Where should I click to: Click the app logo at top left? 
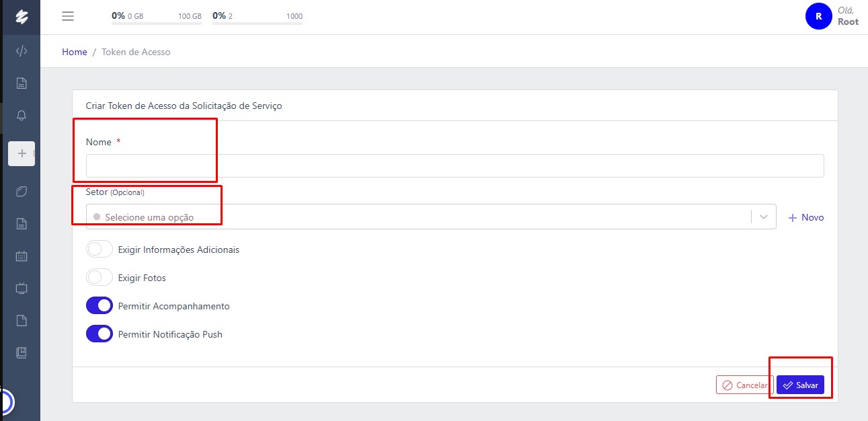pos(22,17)
